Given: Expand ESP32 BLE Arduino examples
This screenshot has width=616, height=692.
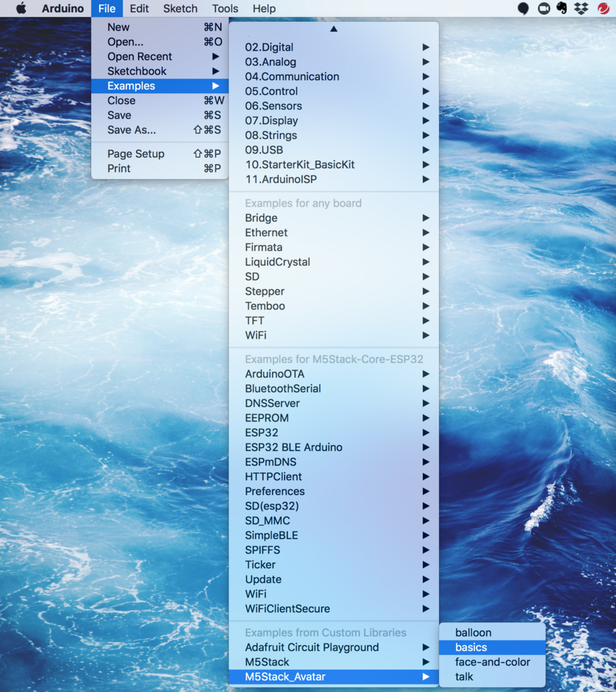Looking at the screenshot, I should tap(334, 447).
